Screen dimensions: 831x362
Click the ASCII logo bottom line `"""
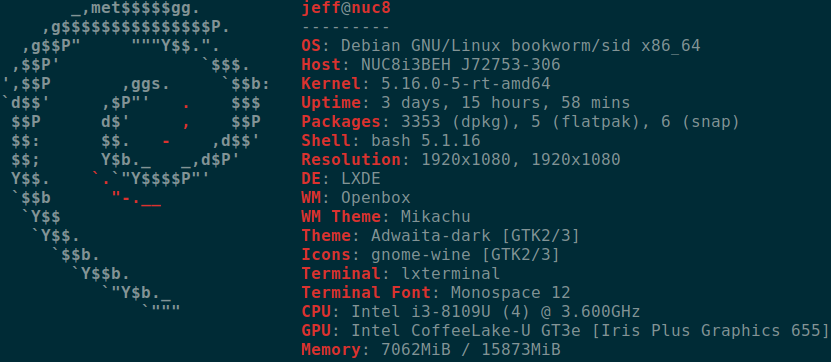click(x=161, y=308)
